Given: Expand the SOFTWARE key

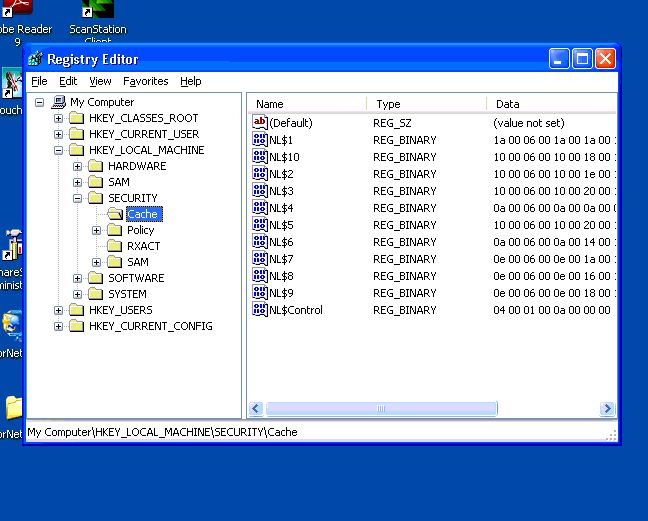Looking at the screenshot, I should [x=77, y=278].
